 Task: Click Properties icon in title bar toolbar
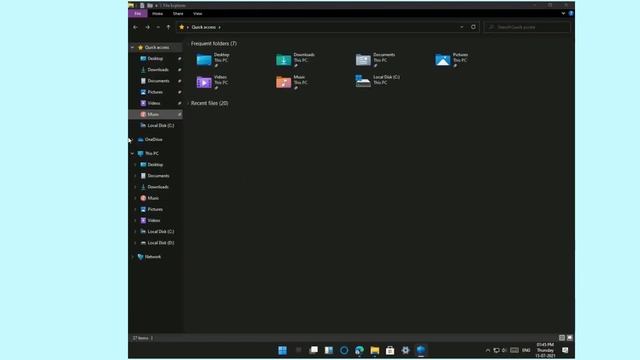[x=142, y=5]
